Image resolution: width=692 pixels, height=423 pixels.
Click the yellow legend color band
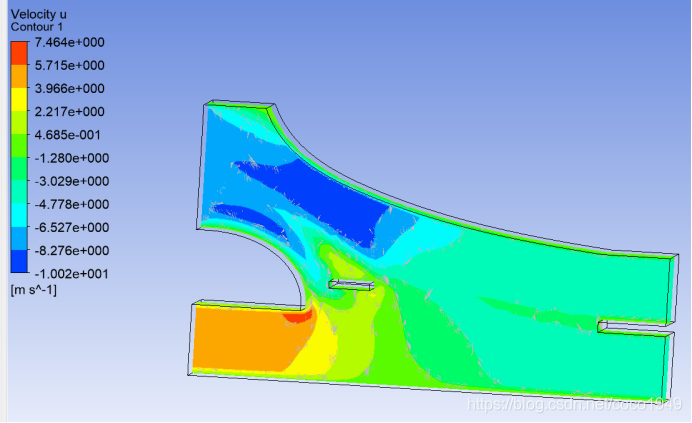[x=19, y=100]
